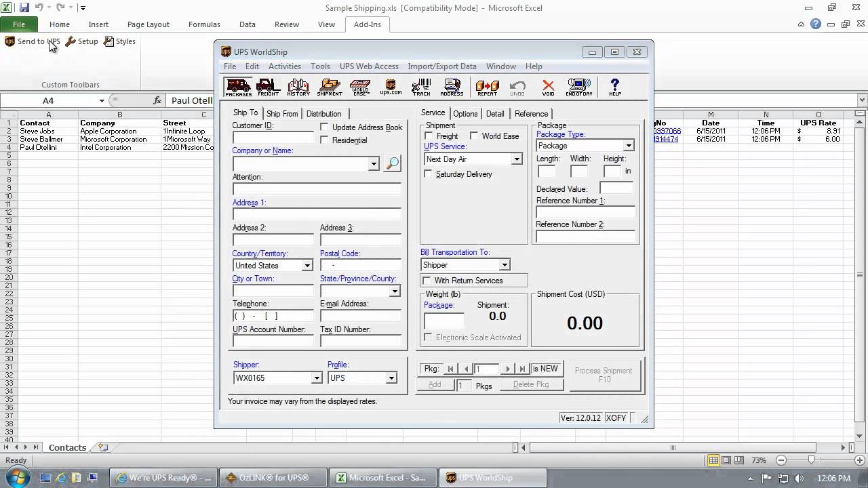Click the Excel save icon

coord(24,7)
